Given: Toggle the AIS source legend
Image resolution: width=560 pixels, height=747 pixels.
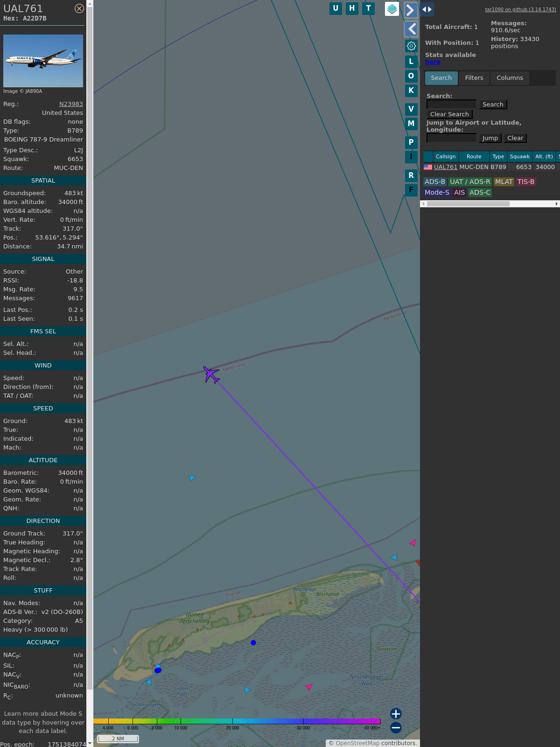Looking at the screenshot, I should click(x=460, y=193).
